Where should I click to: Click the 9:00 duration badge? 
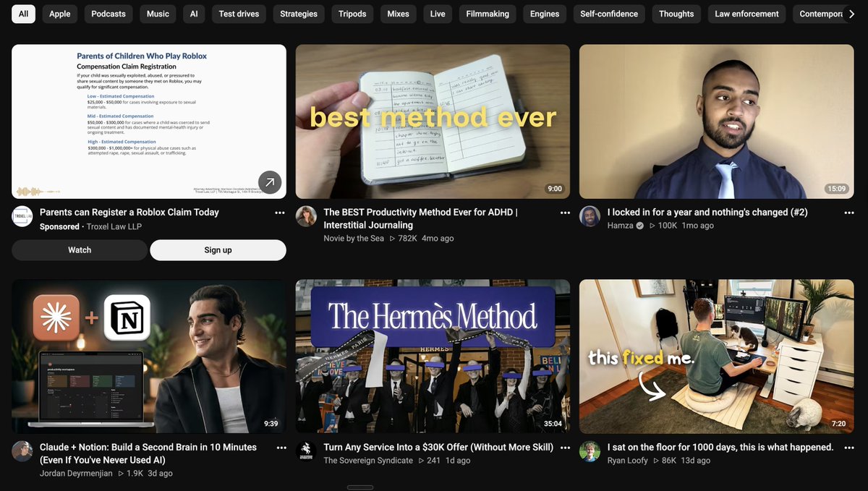pos(555,189)
